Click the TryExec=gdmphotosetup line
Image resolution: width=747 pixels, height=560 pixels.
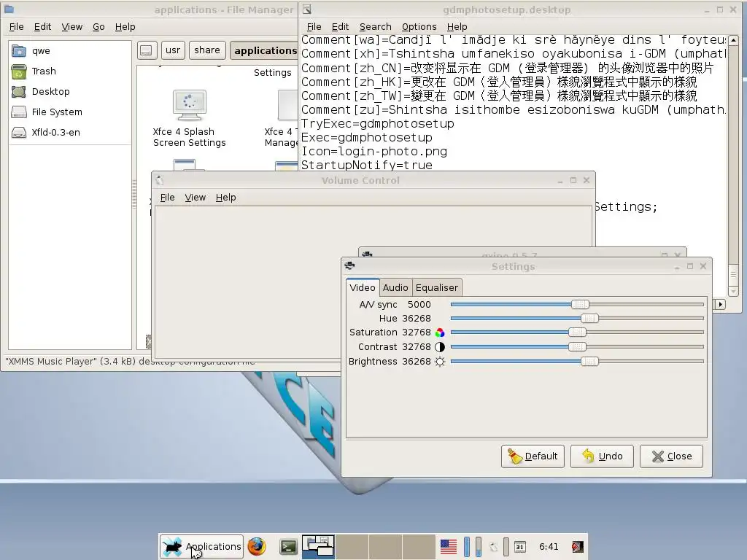[378, 124]
